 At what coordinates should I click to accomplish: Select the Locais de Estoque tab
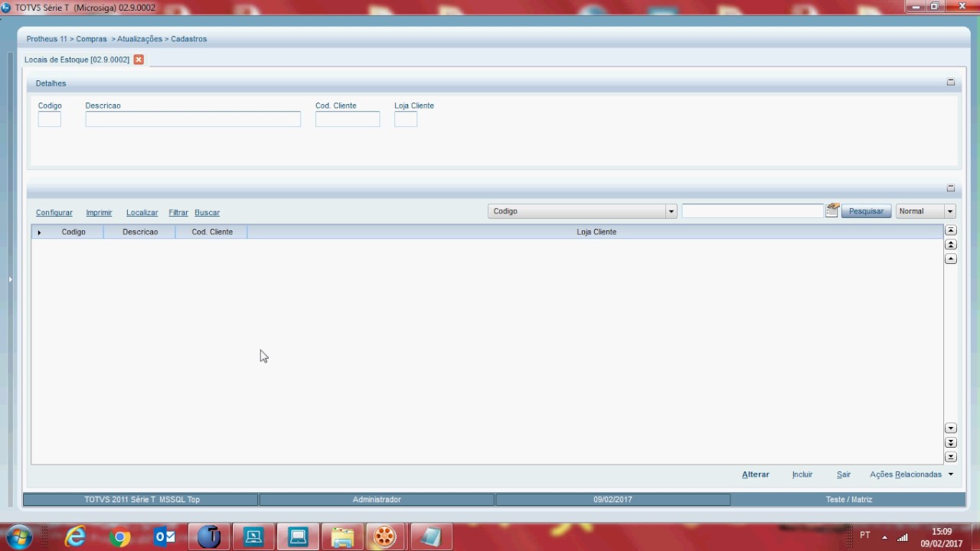point(77,60)
